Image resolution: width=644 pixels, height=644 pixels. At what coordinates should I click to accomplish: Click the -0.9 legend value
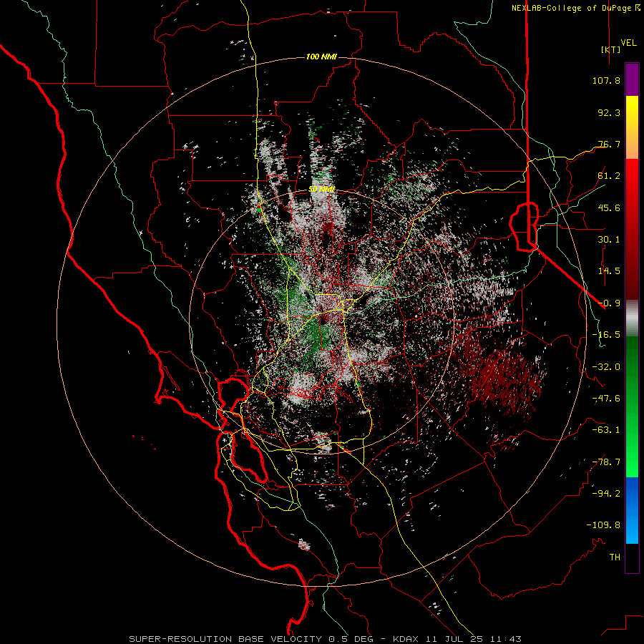609,303
